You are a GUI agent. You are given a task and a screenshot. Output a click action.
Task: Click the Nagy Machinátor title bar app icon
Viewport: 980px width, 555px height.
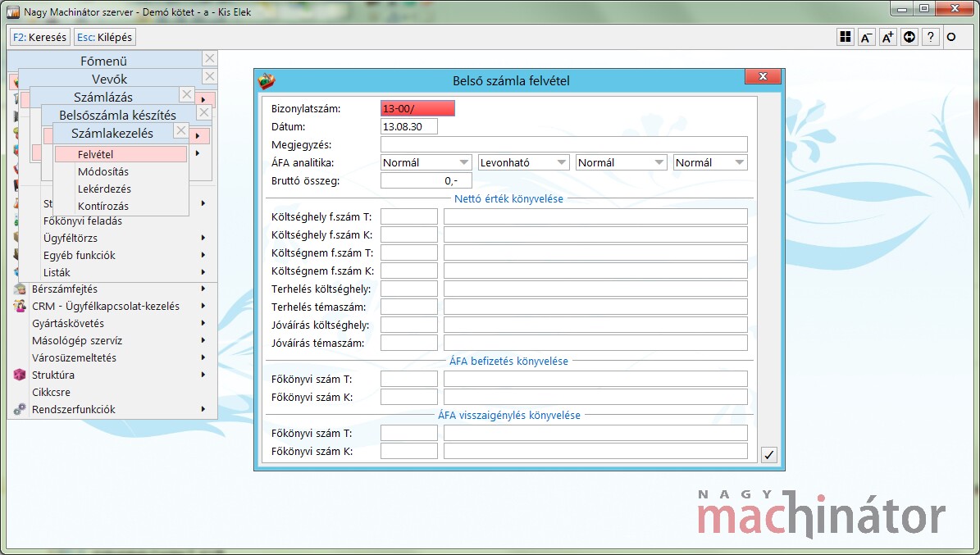click(x=12, y=11)
